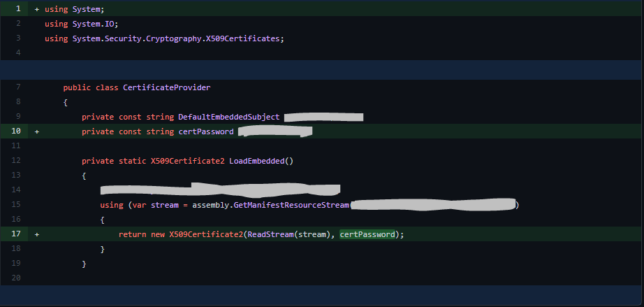Image resolution: width=644 pixels, height=307 pixels.
Task: Click 'ReadStream' call on line 17
Action: click(270, 234)
